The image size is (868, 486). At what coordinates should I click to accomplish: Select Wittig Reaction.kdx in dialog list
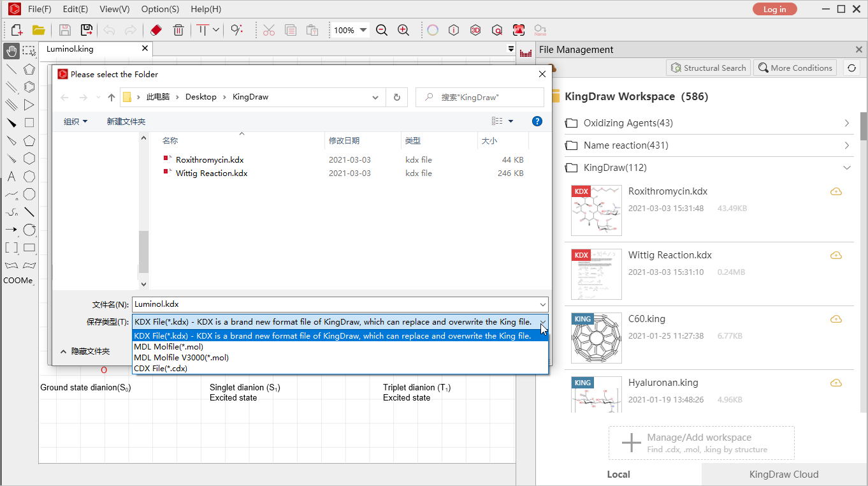[x=212, y=173]
